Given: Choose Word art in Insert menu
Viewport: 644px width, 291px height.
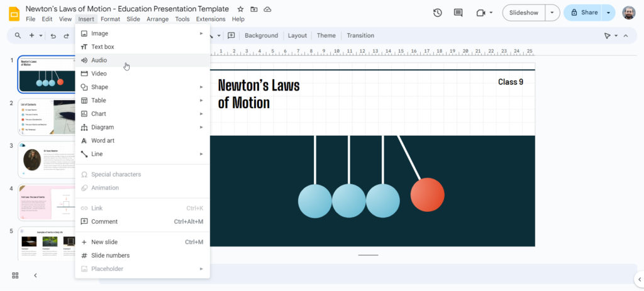Looking at the screenshot, I should click(103, 141).
